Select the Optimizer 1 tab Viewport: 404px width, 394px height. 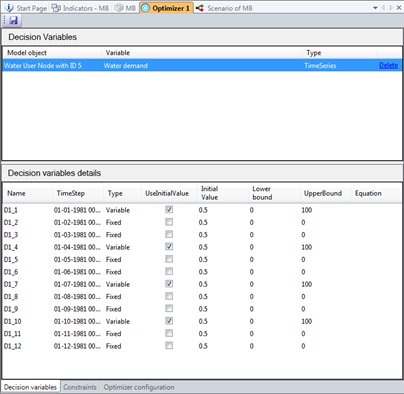[166, 8]
